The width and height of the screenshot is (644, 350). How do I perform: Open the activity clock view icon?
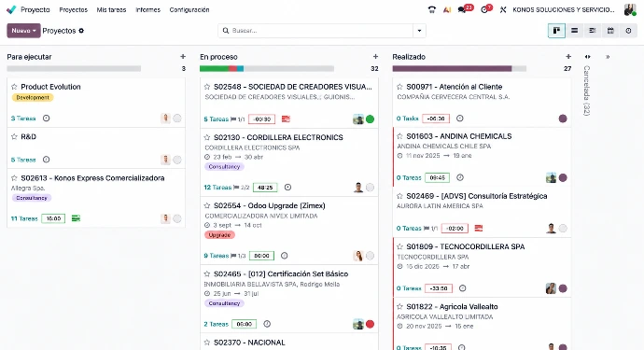[628, 31]
